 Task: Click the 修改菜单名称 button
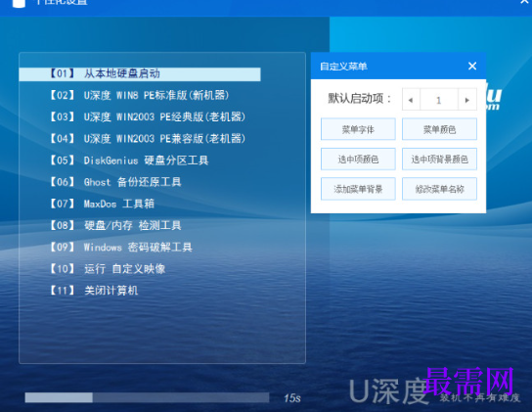pos(439,189)
